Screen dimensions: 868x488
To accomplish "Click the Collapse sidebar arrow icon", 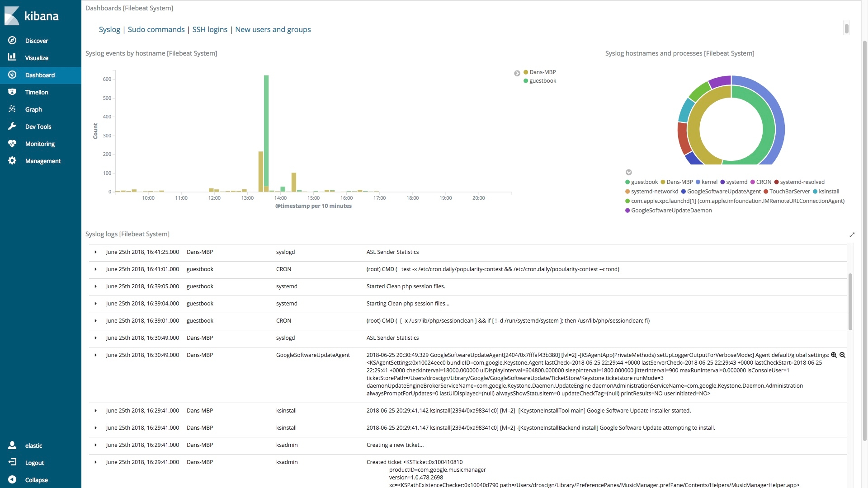I will point(12,479).
